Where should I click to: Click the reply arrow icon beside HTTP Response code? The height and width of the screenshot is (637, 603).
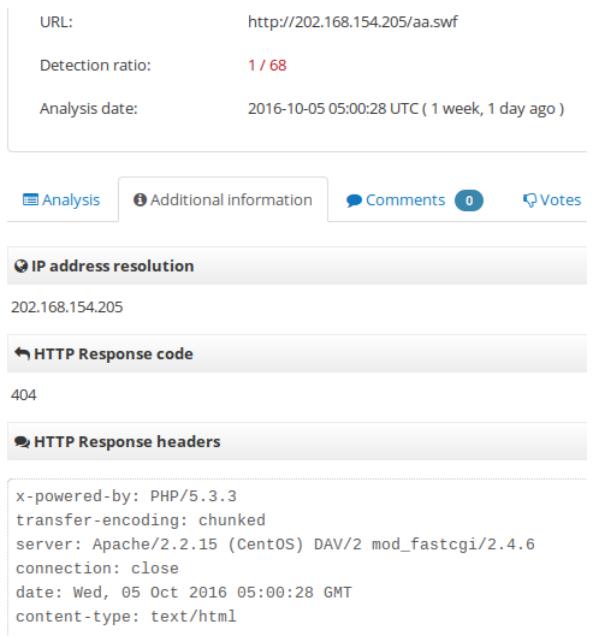tap(22, 353)
